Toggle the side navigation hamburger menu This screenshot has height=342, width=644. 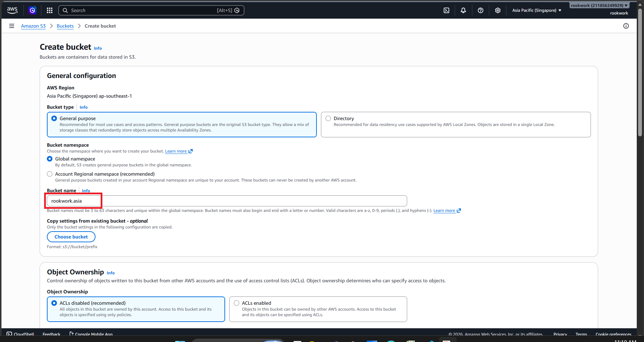click(12, 26)
